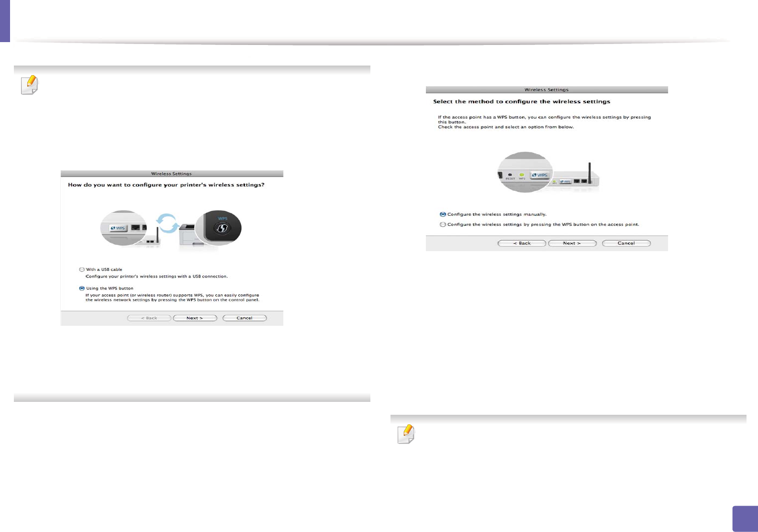
Task: Click the blue sync arrows graphic
Action: (168, 223)
